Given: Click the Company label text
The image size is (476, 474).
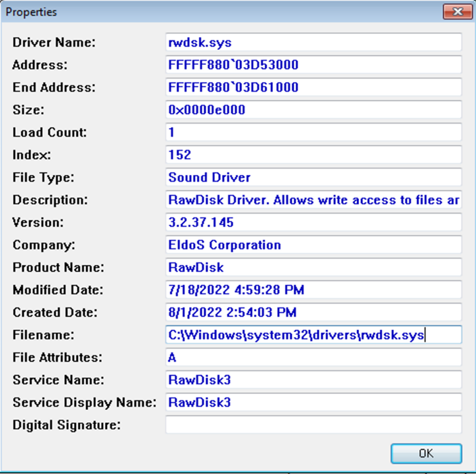Looking at the screenshot, I should [44, 245].
